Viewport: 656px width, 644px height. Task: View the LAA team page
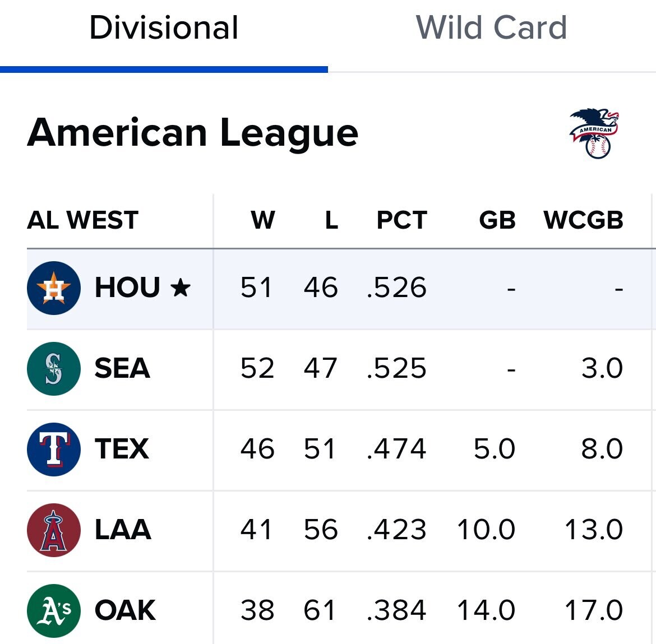[x=123, y=530]
